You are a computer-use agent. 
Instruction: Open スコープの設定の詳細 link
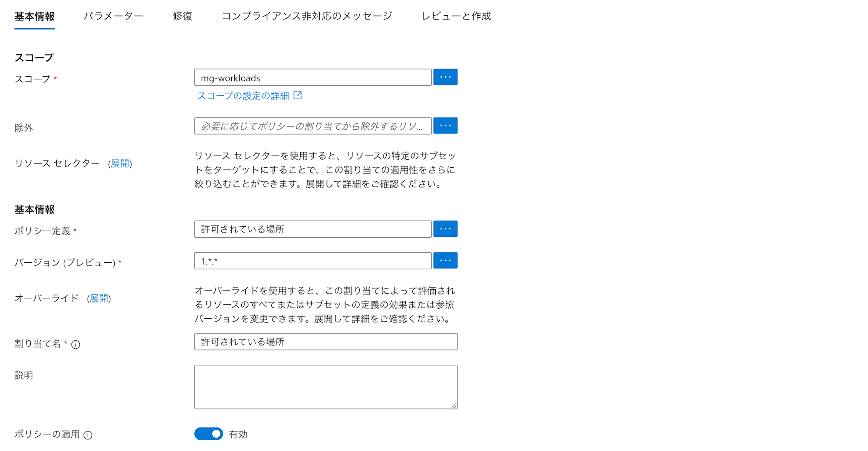243,96
